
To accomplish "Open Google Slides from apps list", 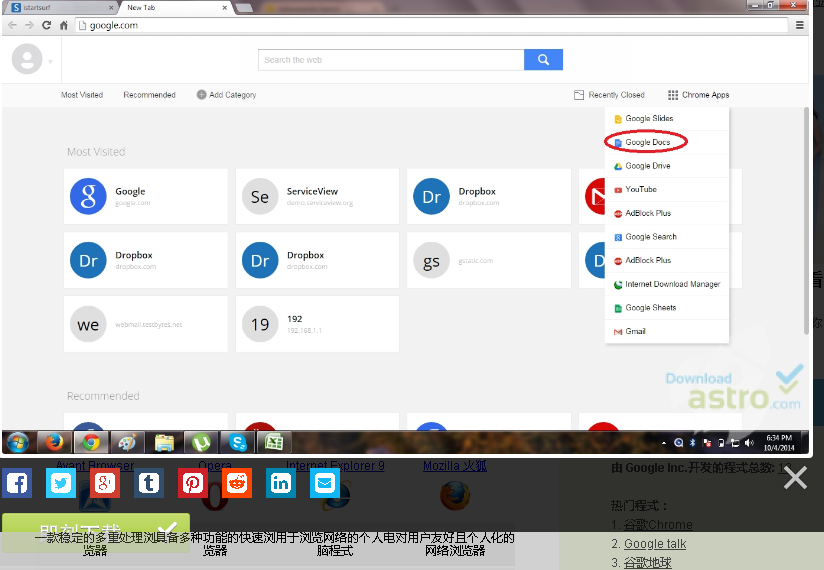I will pyautogui.click(x=667, y=119).
